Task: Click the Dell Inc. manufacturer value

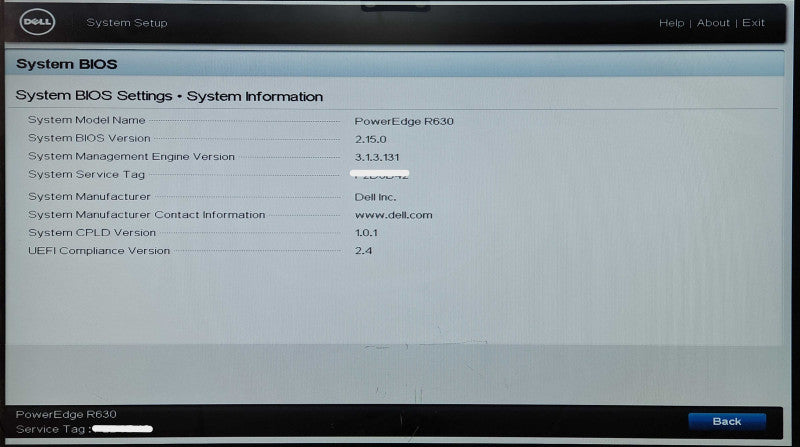Action: pos(376,197)
